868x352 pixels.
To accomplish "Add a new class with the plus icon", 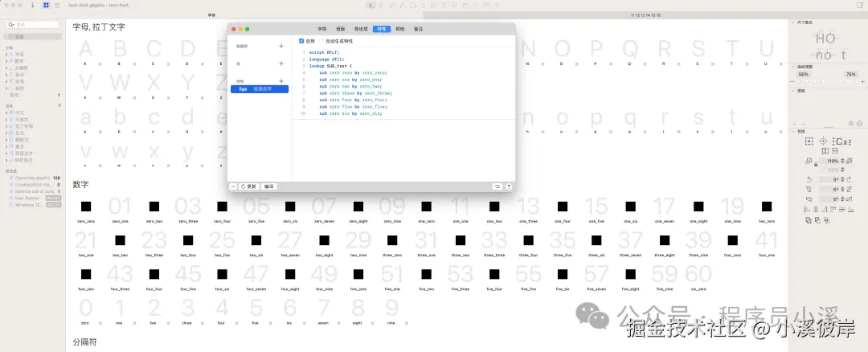I will (281, 63).
